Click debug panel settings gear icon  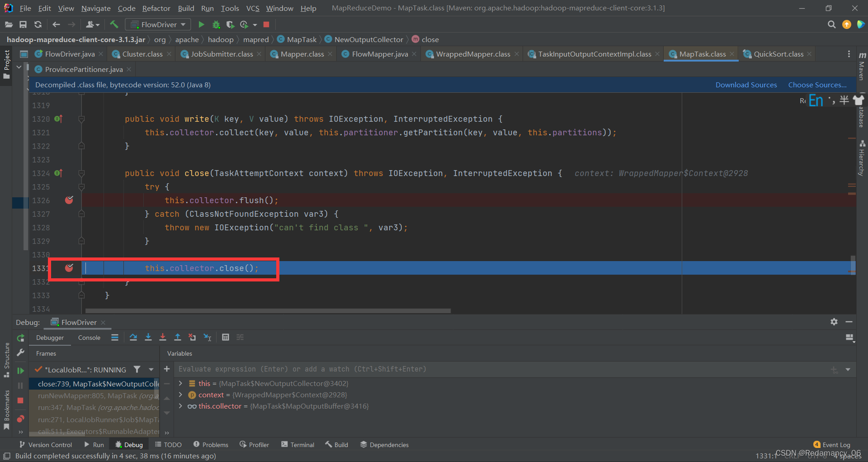point(834,322)
